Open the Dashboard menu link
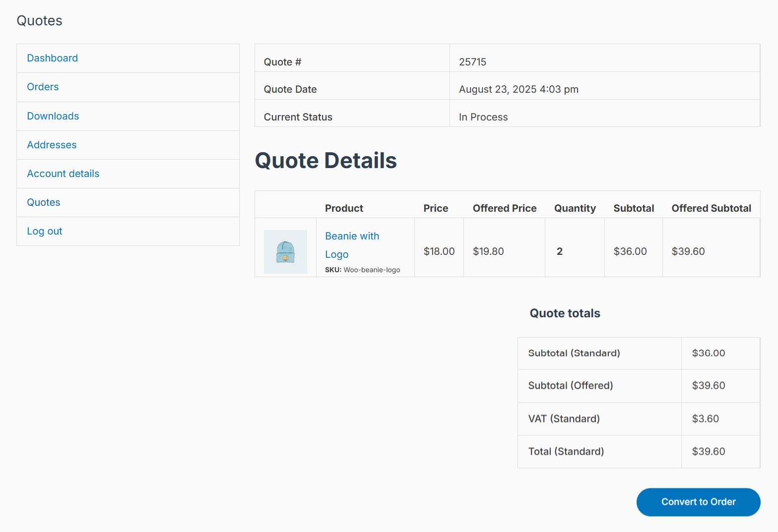This screenshot has height=532, width=778. [x=52, y=58]
